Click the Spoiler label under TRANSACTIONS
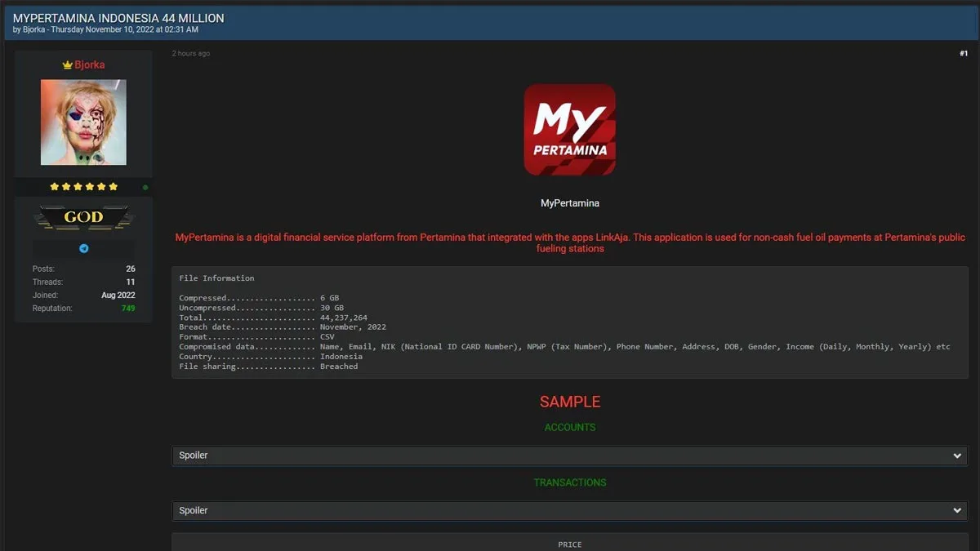The height and width of the screenshot is (551, 980). 194,511
